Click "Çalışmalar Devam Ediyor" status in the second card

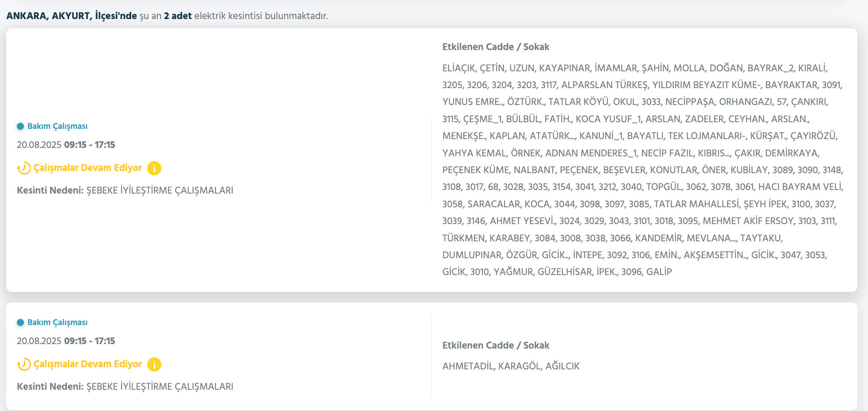(x=88, y=364)
